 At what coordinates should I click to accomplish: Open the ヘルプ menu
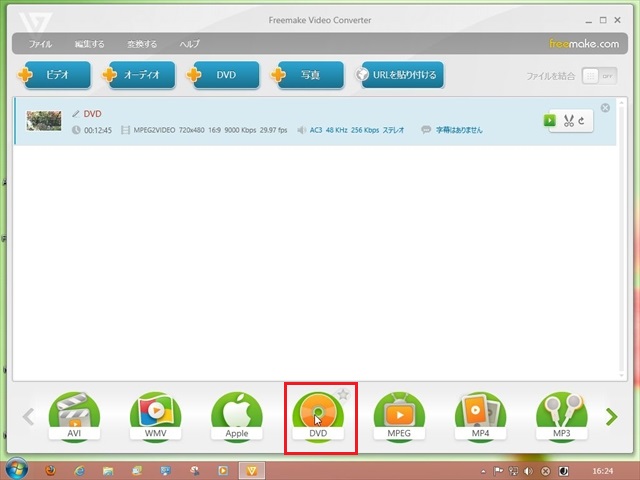[x=189, y=45]
